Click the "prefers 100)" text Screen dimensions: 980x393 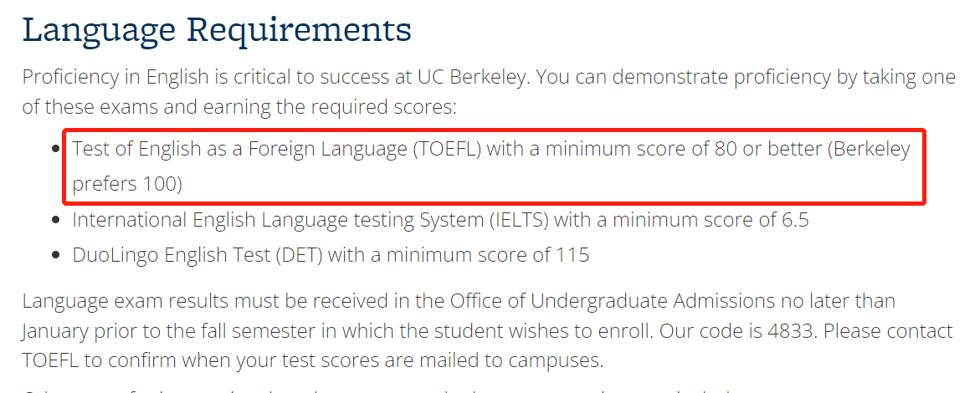click(x=127, y=185)
